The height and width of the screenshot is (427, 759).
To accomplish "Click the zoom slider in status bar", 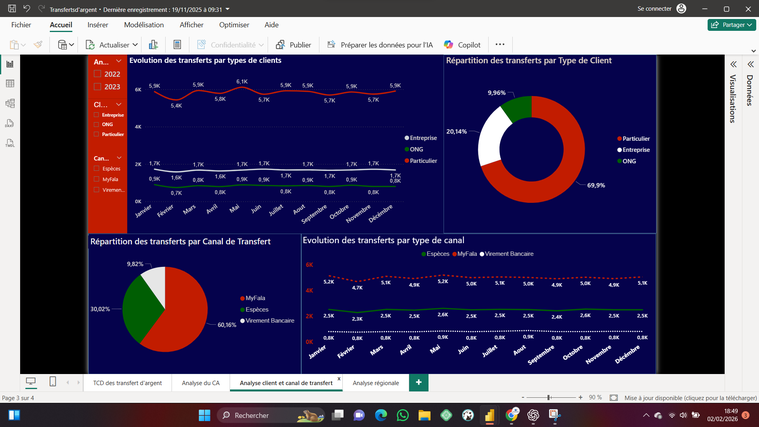I will (x=549, y=398).
